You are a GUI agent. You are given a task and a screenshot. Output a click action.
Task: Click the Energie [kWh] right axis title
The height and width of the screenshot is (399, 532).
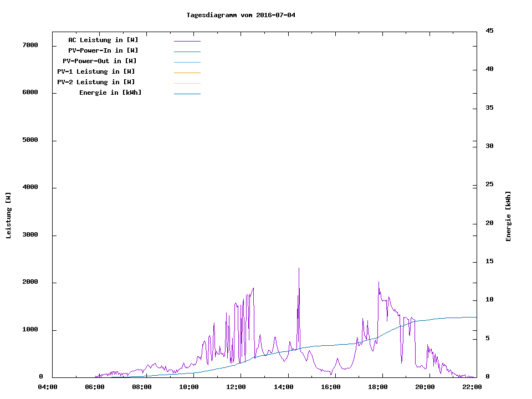[x=508, y=216]
